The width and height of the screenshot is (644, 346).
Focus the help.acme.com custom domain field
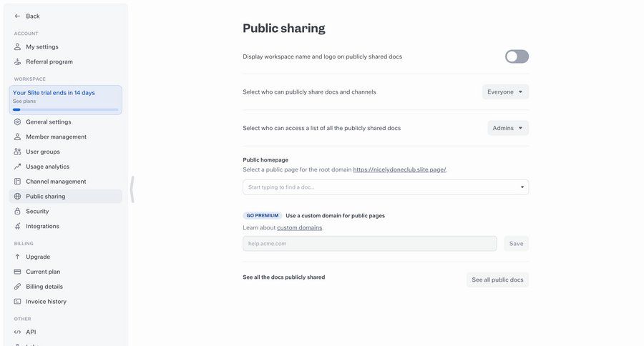click(x=369, y=244)
